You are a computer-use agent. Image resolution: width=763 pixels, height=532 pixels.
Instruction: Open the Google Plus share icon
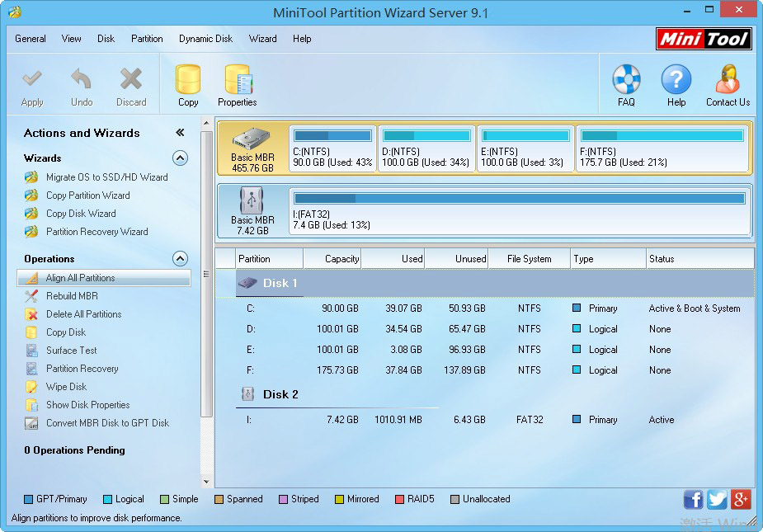tap(741, 500)
